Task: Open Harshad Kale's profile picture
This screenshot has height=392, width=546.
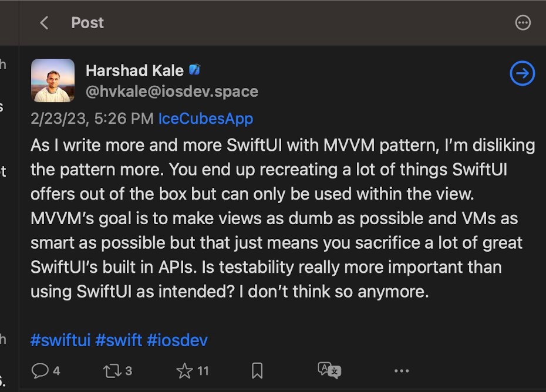Action: point(53,80)
